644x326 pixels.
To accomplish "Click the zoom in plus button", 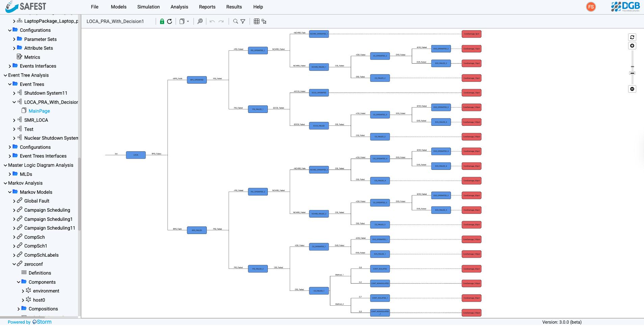I will [x=632, y=46].
